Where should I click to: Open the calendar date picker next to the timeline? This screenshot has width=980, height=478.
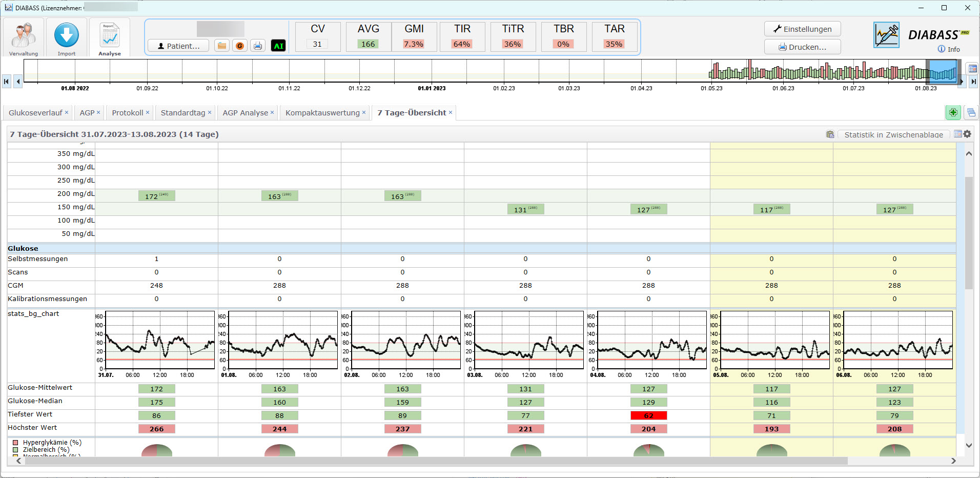pyautogui.click(x=971, y=69)
